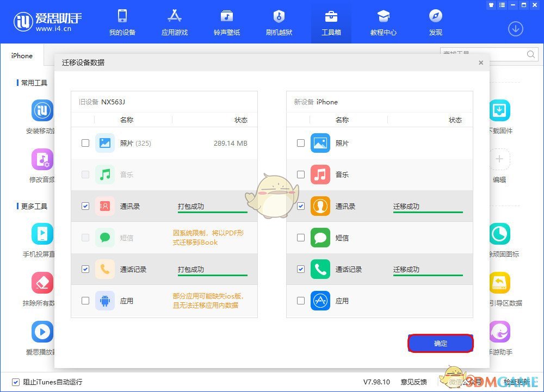Open the 手机投屏直播 tool icon
544x392 pixels.
(x=42, y=234)
